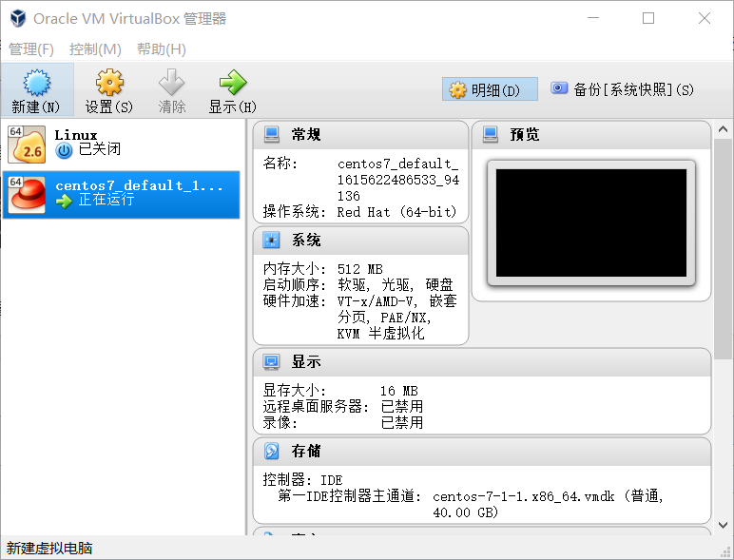This screenshot has height=560, width=734.
Task: Select the Linux virtual machine entry
Action: pos(122,145)
